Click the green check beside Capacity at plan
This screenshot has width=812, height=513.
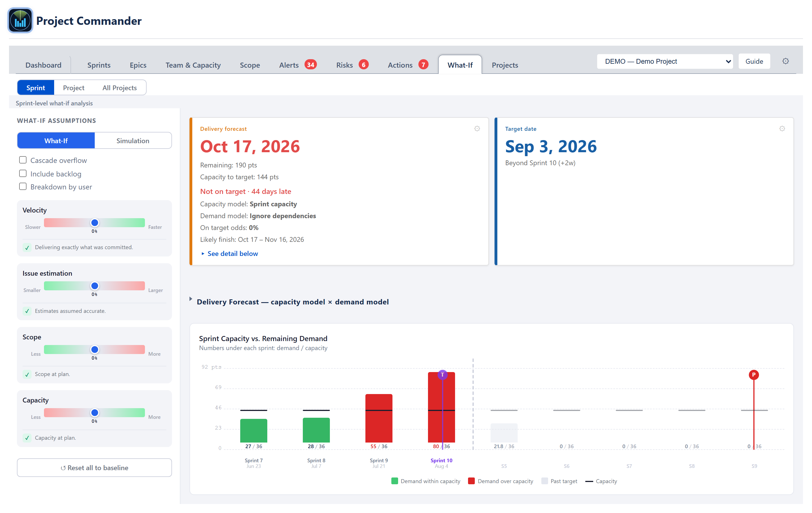tap(27, 438)
